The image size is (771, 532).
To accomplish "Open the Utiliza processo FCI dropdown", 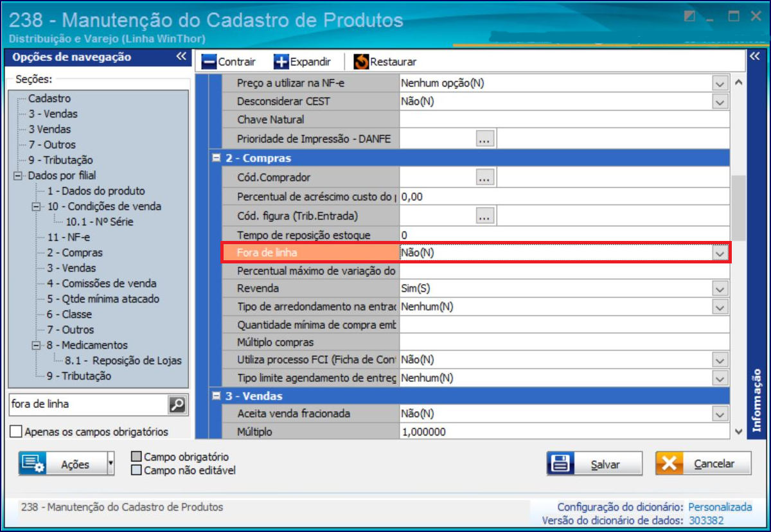I will coord(720,360).
